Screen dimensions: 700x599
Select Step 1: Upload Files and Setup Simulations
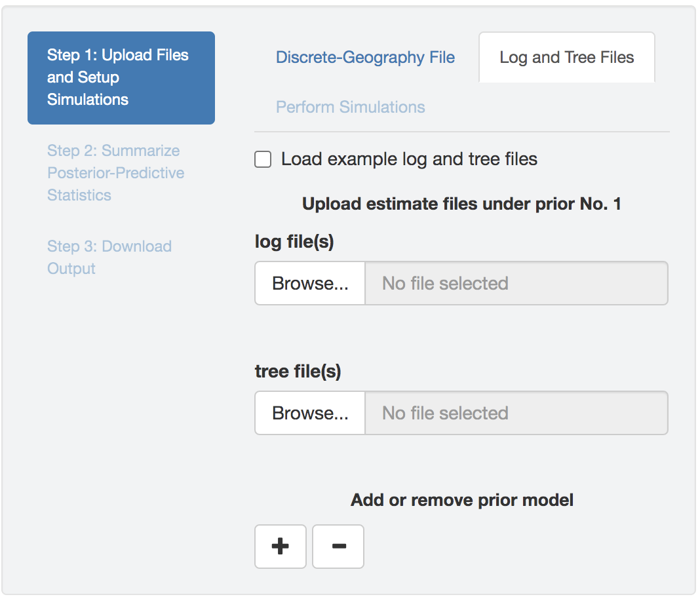121,77
